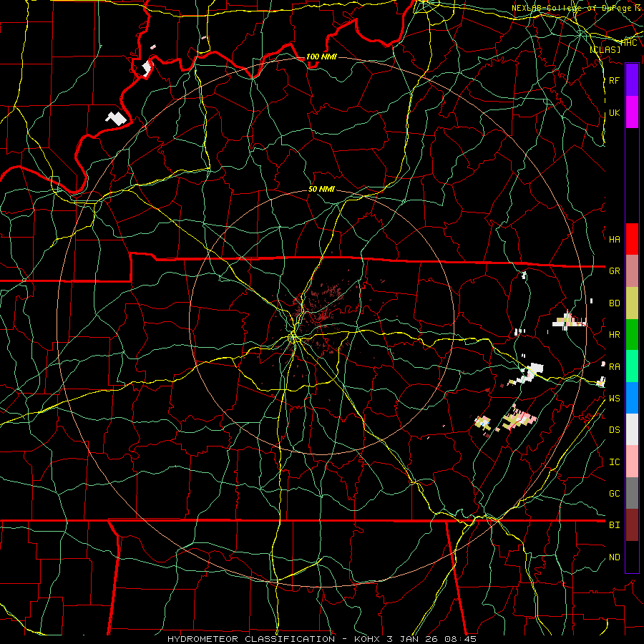Click the 50 NMI range ring label
The image size is (644, 644).
pyautogui.click(x=321, y=189)
